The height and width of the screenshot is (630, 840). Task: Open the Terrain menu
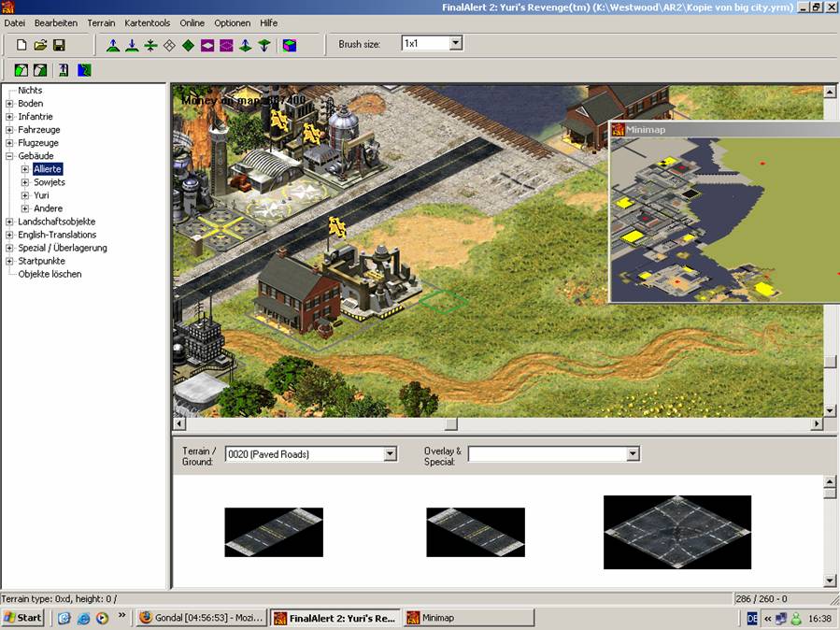pyautogui.click(x=101, y=22)
